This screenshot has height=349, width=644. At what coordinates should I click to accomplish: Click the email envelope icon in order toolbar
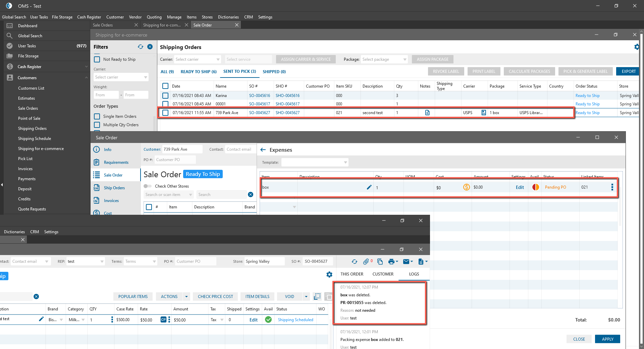[x=406, y=261]
